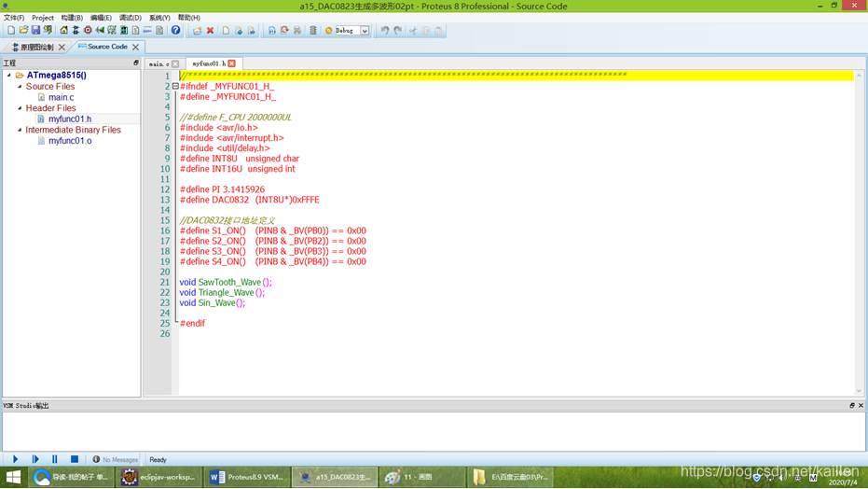Click the orange gear icon beside Debug
868x489 pixels.
(x=329, y=31)
